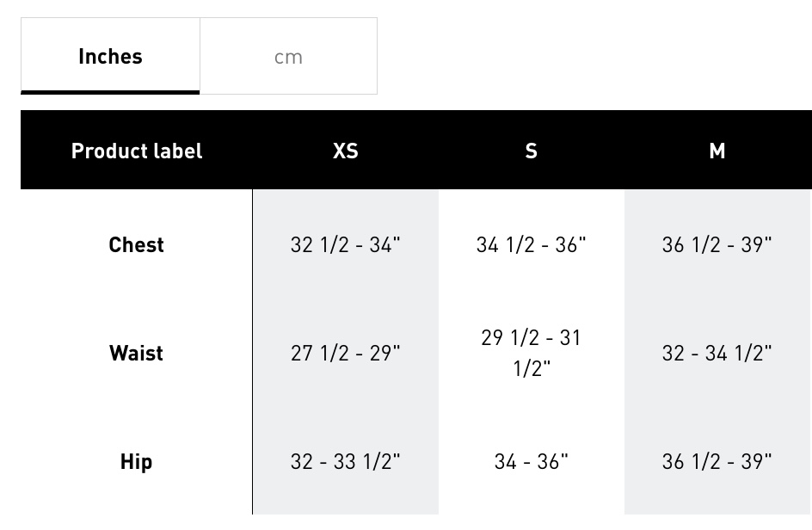Image resolution: width=812 pixels, height=530 pixels.
Task: Switch to the Inches tab
Action: point(110,56)
